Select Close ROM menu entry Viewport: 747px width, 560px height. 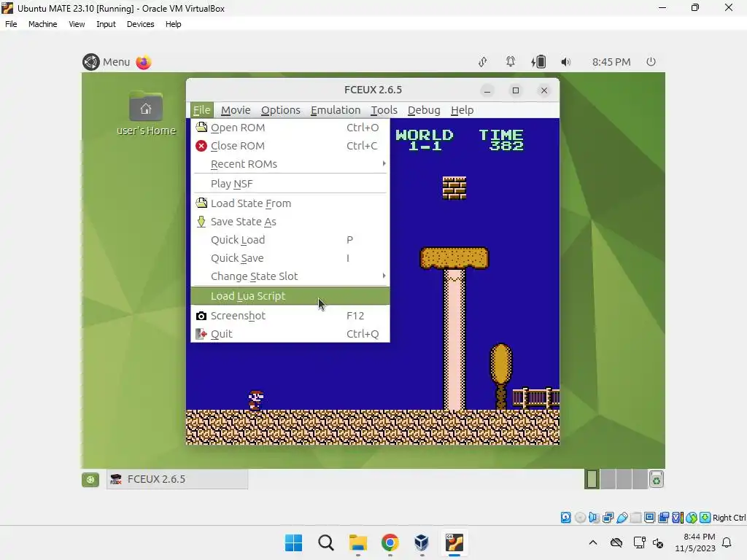290,146
